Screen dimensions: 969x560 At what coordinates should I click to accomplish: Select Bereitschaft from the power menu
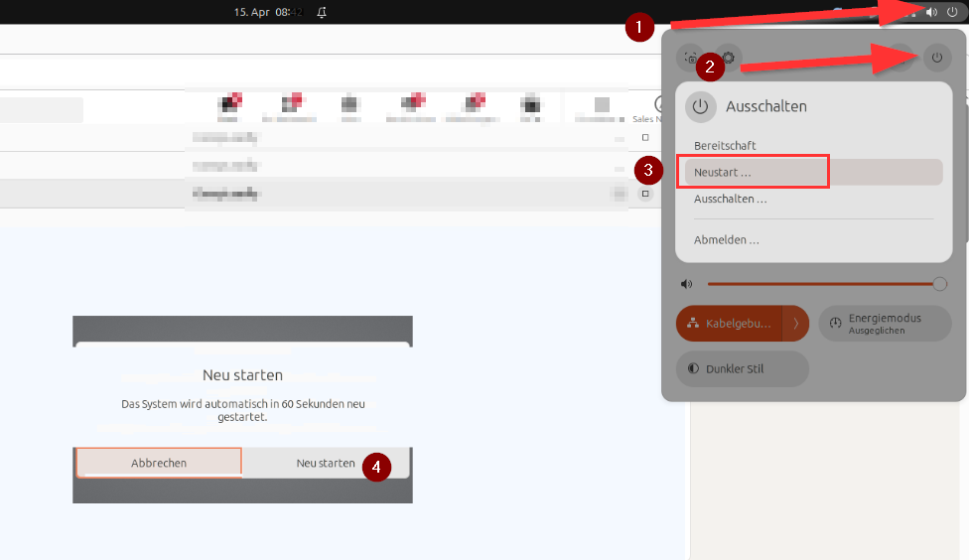coord(725,146)
